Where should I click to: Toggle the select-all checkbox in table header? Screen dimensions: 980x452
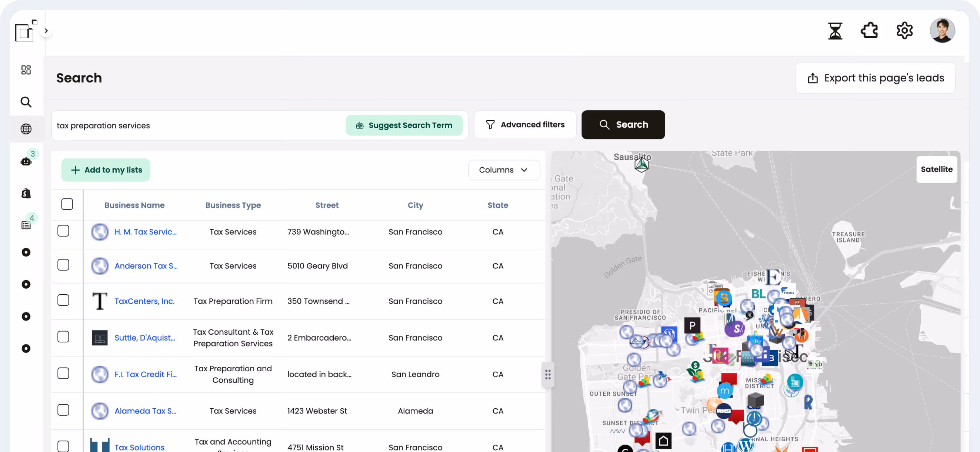click(67, 204)
